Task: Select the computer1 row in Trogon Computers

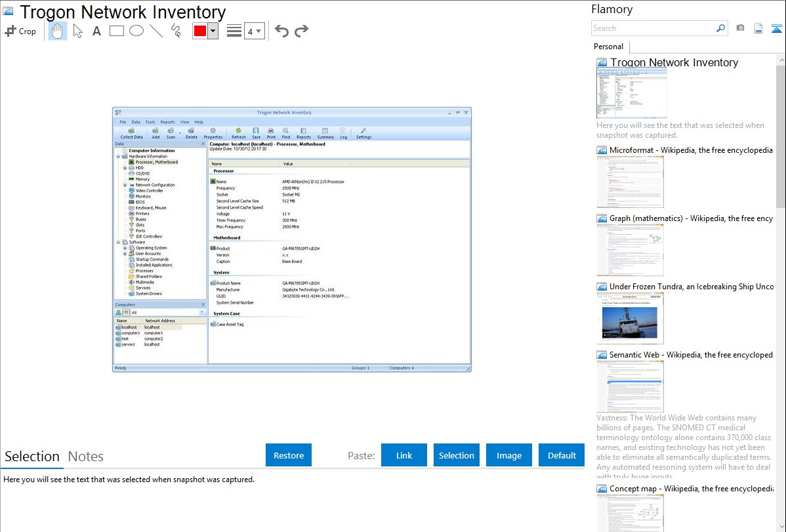Action: [148, 333]
